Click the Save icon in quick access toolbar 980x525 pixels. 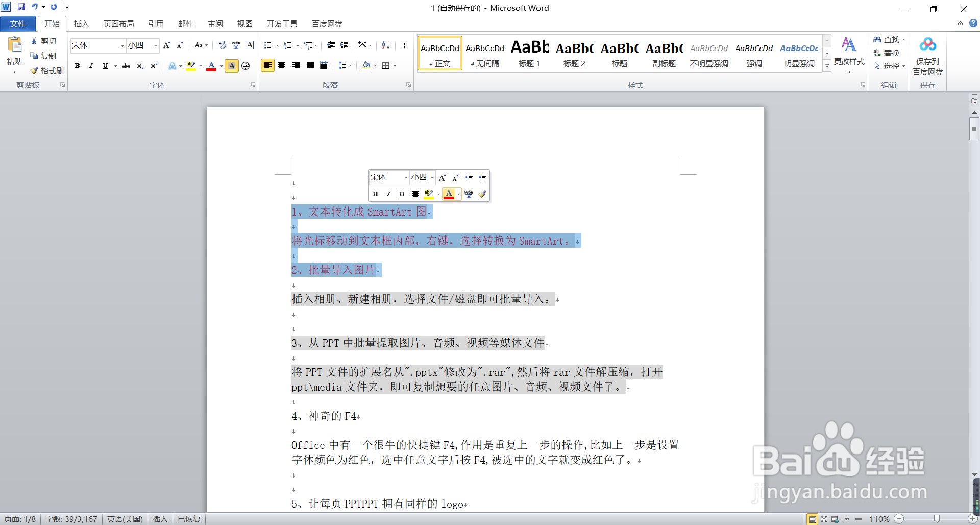click(x=21, y=7)
